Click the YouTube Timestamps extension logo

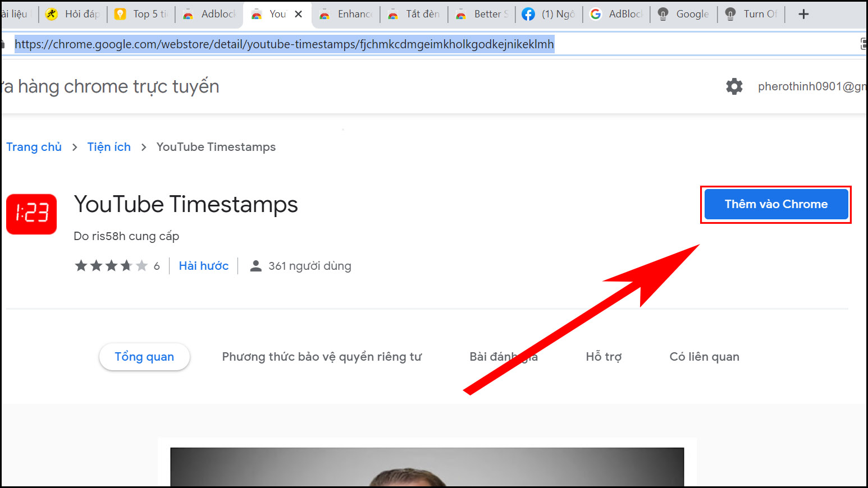(x=31, y=214)
